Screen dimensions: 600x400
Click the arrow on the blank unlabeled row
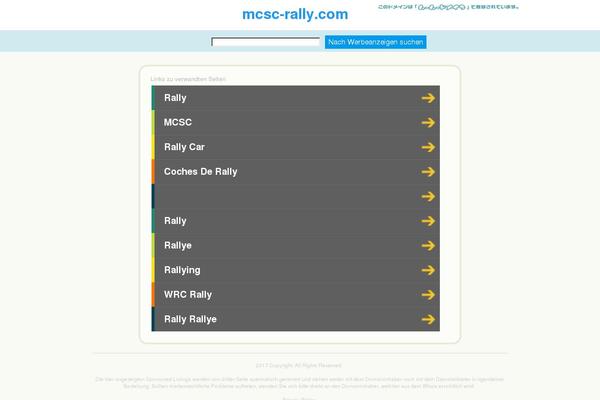tap(428, 196)
